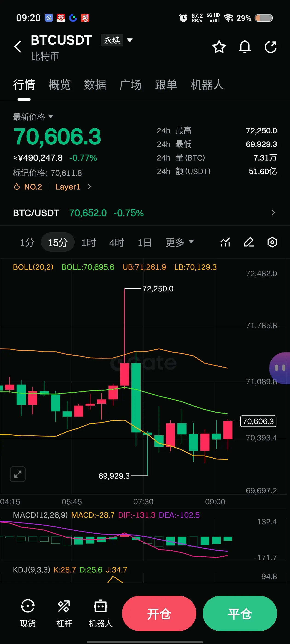Open the purple floating assistant bubble
The image size is (290, 644).
(x=280, y=368)
